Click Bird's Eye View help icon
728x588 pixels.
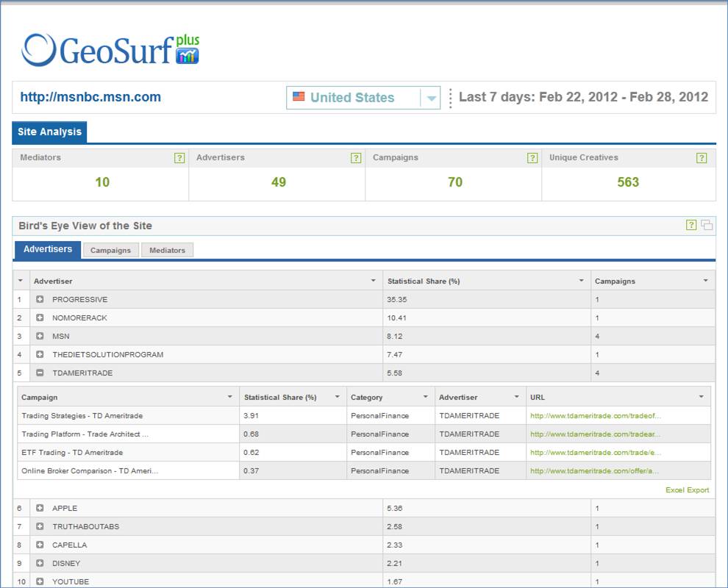[x=691, y=225]
